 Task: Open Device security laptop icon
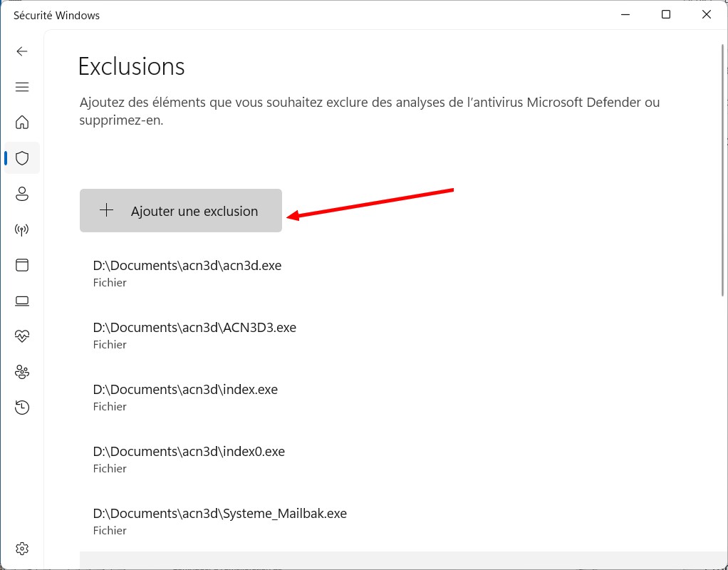[22, 301]
